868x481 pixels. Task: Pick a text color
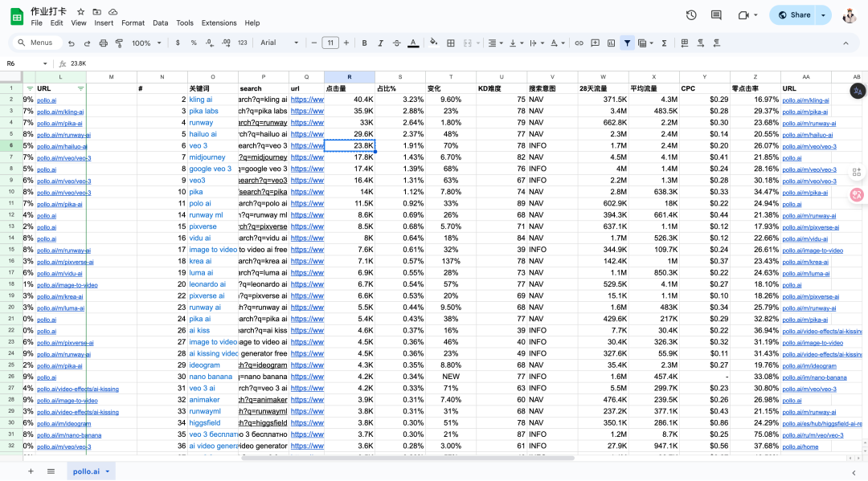413,43
